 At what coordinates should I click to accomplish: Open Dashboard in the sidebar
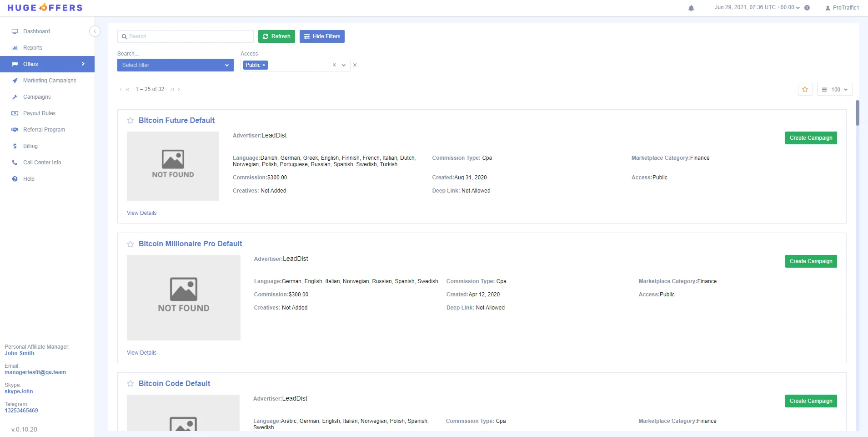pos(36,31)
